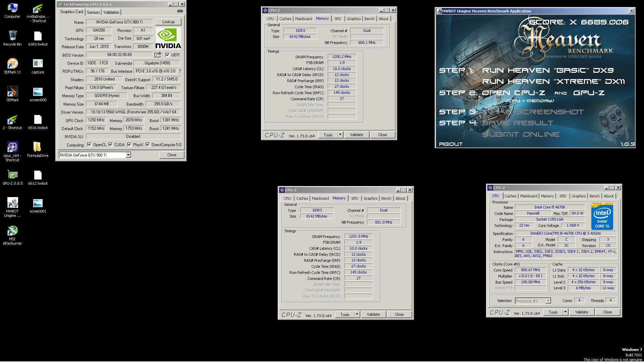Image resolution: width=644 pixels, height=362 pixels.
Task: Select the 6612.hwbot file icon
Action: click(38, 178)
